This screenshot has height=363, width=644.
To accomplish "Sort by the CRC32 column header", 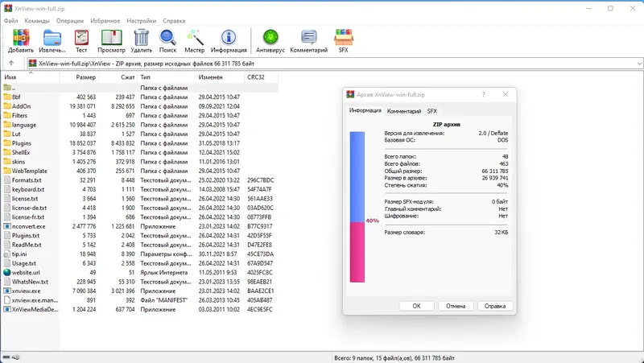I will [261, 76].
